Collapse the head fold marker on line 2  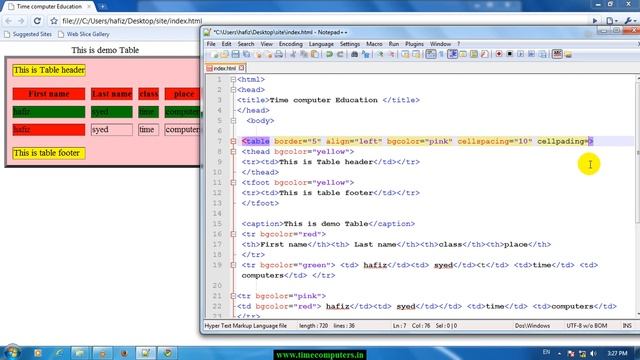pos(233,90)
